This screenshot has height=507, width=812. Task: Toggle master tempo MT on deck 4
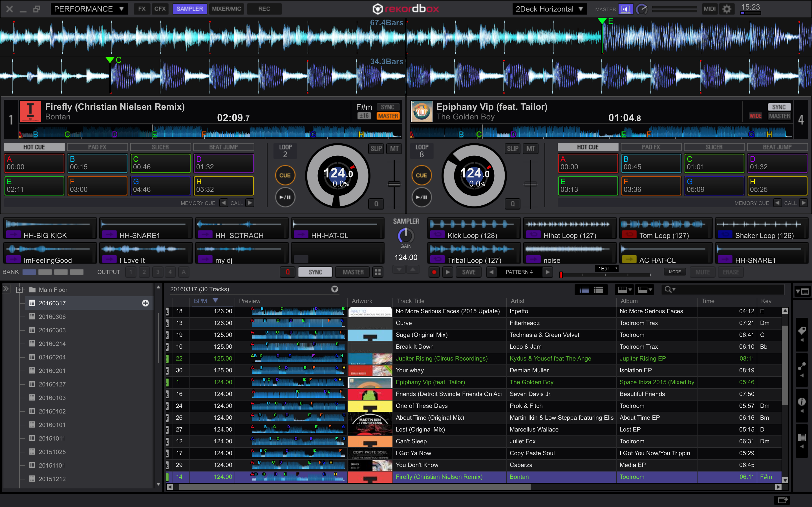click(x=531, y=148)
